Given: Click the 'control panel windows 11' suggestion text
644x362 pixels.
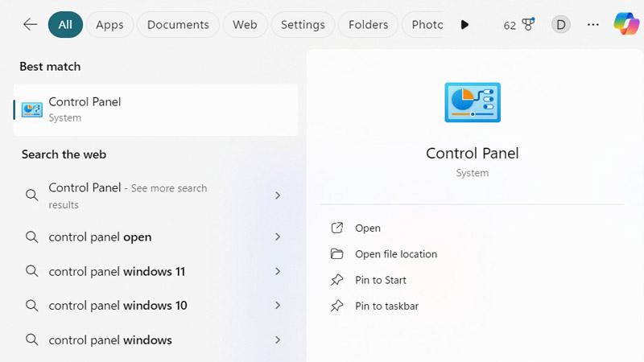Looking at the screenshot, I should (117, 271).
